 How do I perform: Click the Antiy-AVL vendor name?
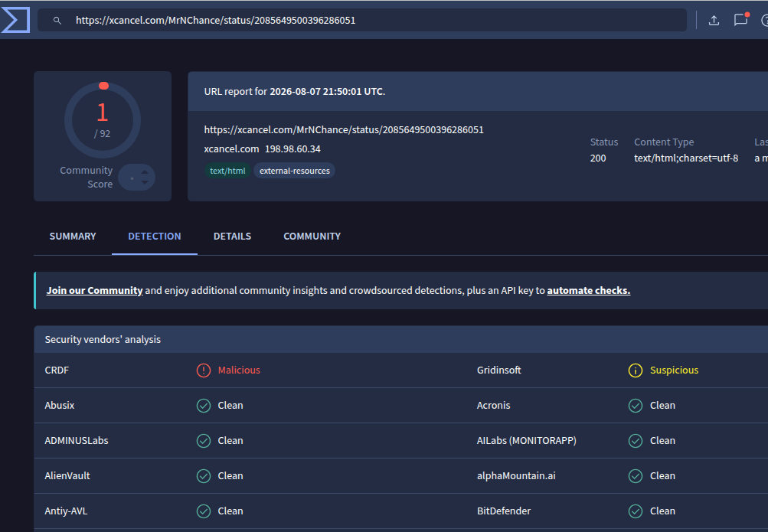click(x=66, y=511)
